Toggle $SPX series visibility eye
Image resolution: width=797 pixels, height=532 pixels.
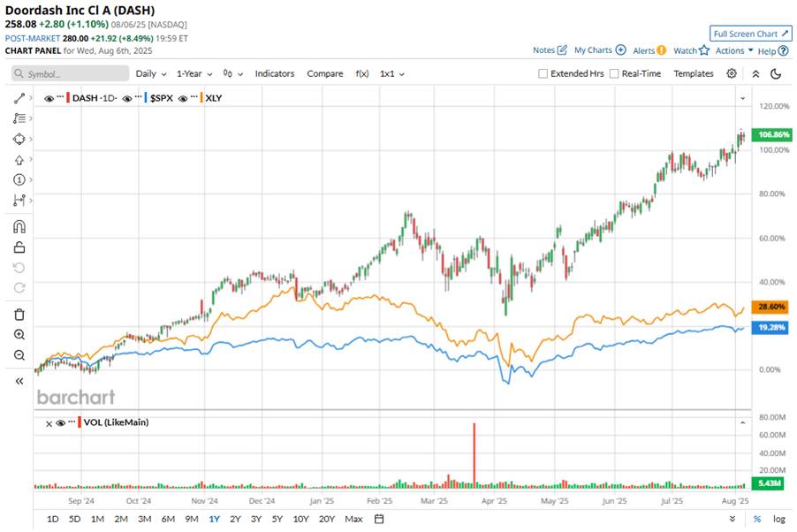pos(127,99)
